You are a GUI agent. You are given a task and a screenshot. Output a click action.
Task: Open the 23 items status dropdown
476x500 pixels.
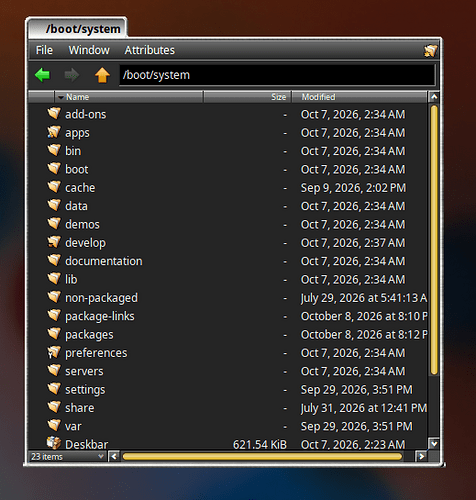coord(67,456)
